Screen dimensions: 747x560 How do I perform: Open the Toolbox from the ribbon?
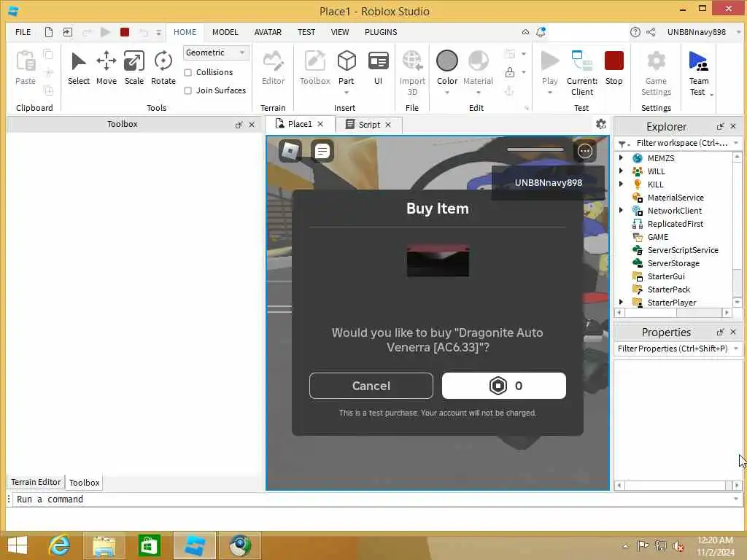315,68
